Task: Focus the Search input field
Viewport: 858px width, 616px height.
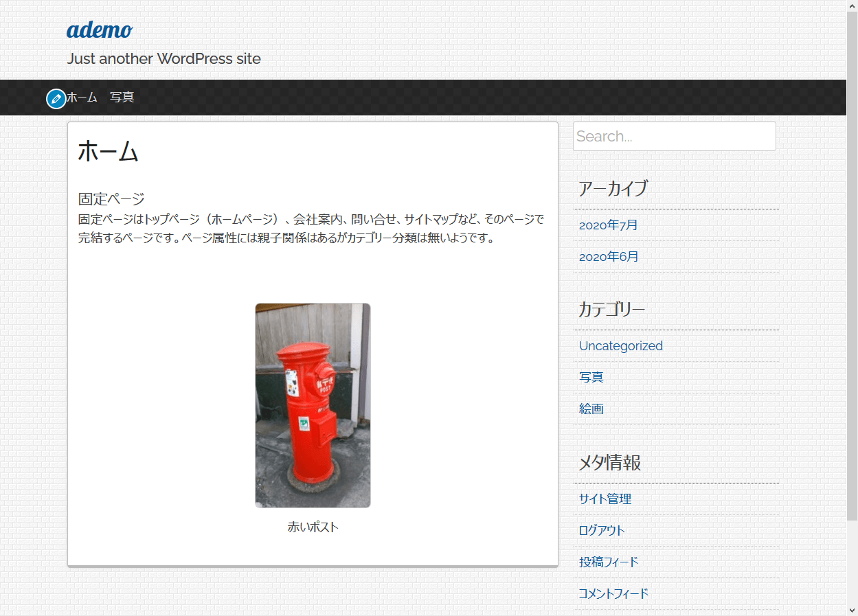Action: coord(675,136)
